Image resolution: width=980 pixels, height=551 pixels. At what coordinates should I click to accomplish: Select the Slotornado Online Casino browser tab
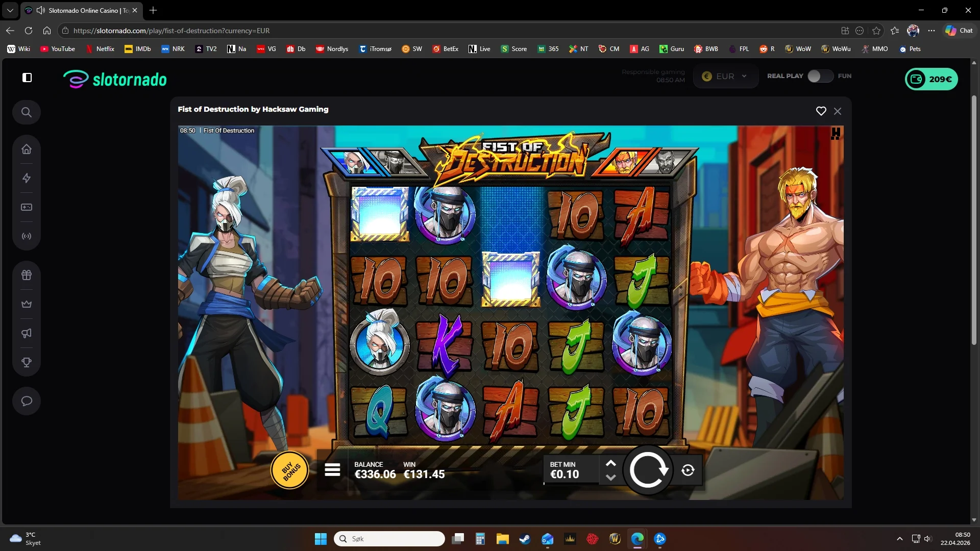point(82,10)
